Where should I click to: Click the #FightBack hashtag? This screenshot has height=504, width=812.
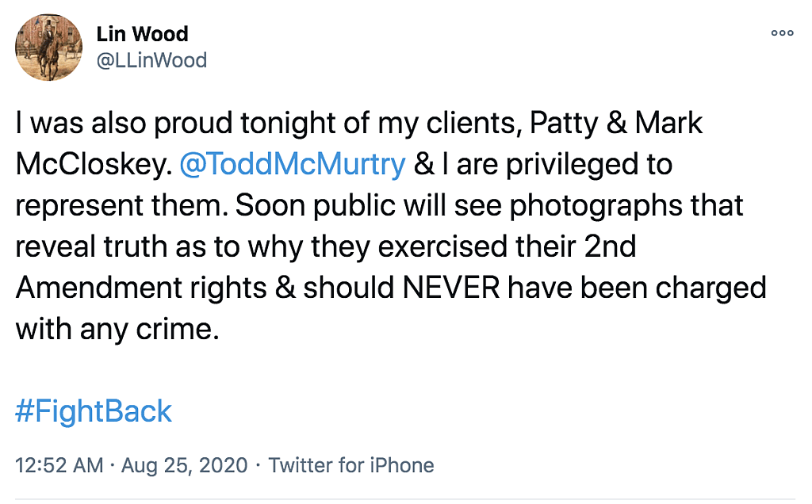point(94,411)
